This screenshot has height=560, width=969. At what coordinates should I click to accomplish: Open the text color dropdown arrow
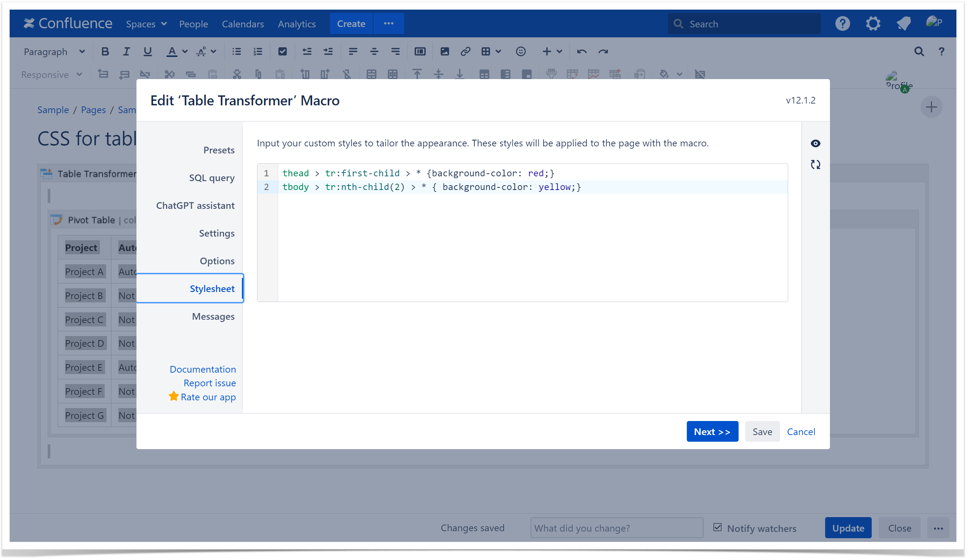point(185,51)
